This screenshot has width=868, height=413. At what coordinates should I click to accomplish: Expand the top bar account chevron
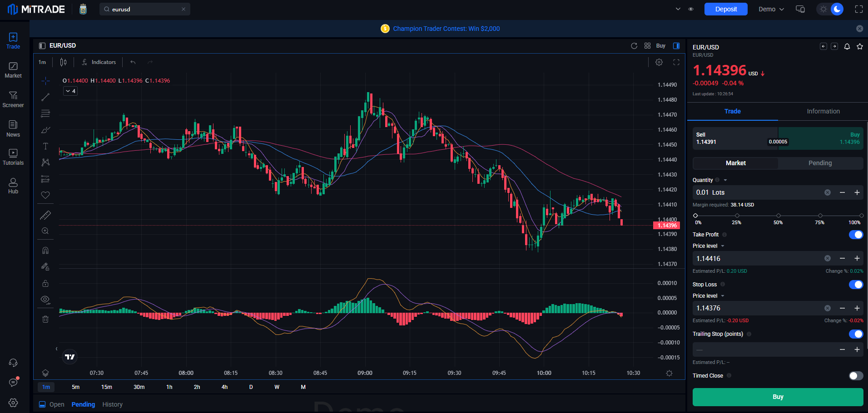(678, 9)
